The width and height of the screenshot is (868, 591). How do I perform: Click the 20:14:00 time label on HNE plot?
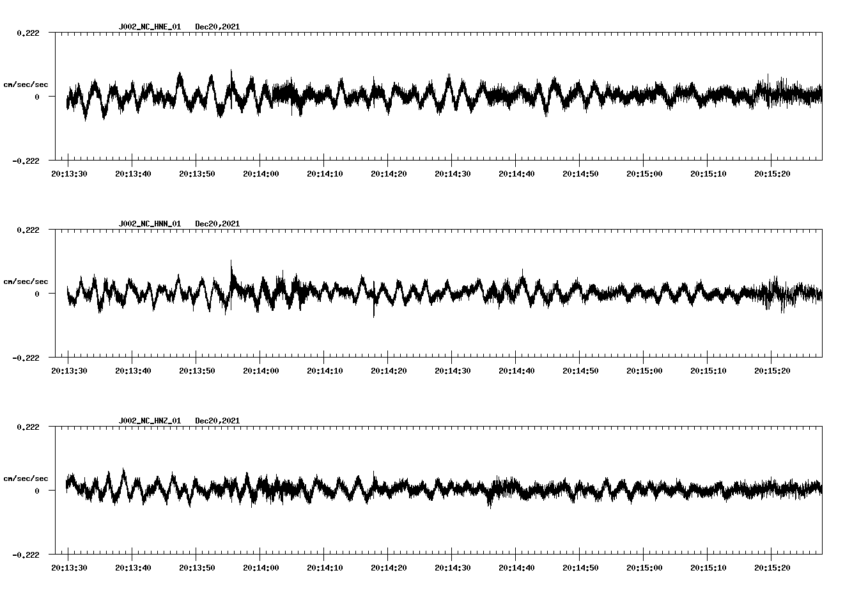tap(261, 174)
